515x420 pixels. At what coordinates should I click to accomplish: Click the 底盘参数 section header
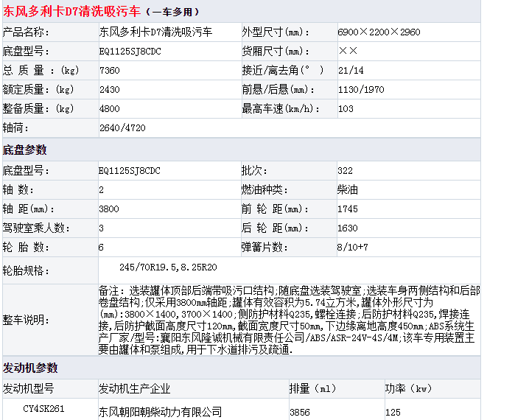pos(25,150)
